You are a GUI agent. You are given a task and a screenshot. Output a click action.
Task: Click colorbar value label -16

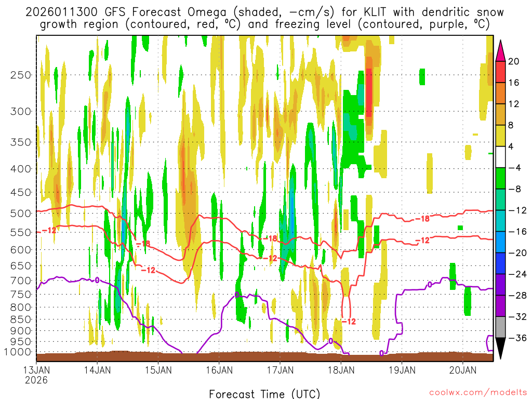pos(517,231)
